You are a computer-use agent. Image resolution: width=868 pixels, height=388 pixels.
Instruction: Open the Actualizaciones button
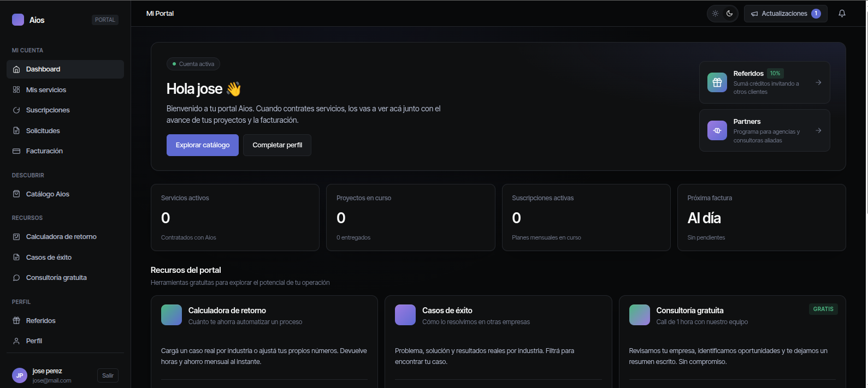[786, 14]
